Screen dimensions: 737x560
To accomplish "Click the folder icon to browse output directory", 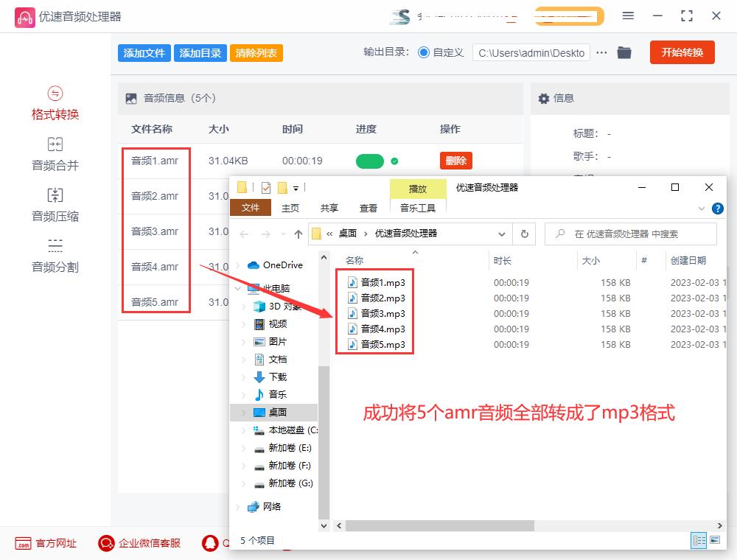I will [x=624, y=52].
